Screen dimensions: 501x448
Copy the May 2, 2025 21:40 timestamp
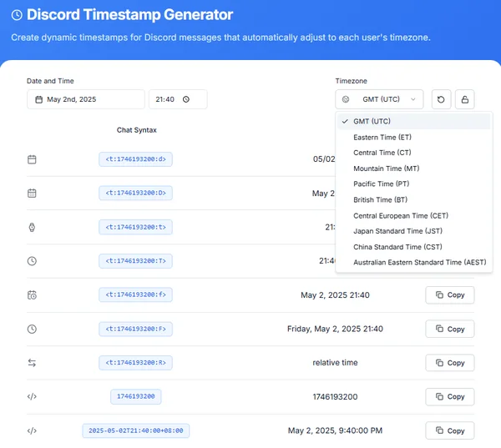(x=450, y=295)
